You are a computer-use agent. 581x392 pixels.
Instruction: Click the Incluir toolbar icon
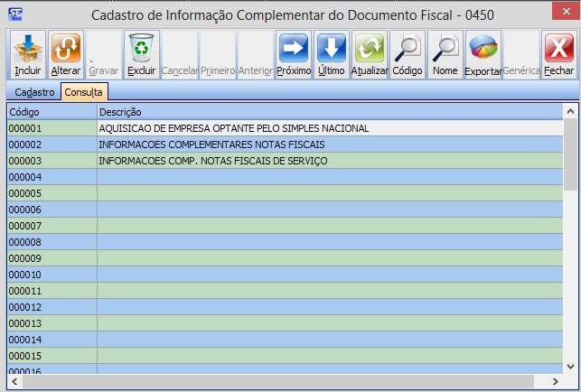click(28, 53)
